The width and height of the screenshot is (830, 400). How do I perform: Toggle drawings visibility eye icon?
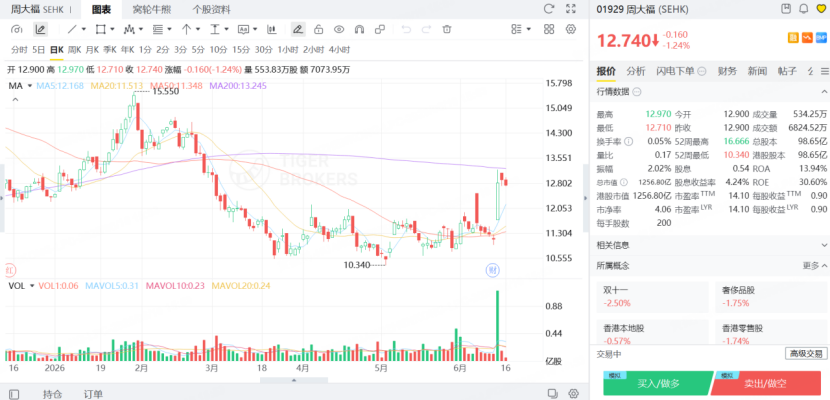coord(339,29)
